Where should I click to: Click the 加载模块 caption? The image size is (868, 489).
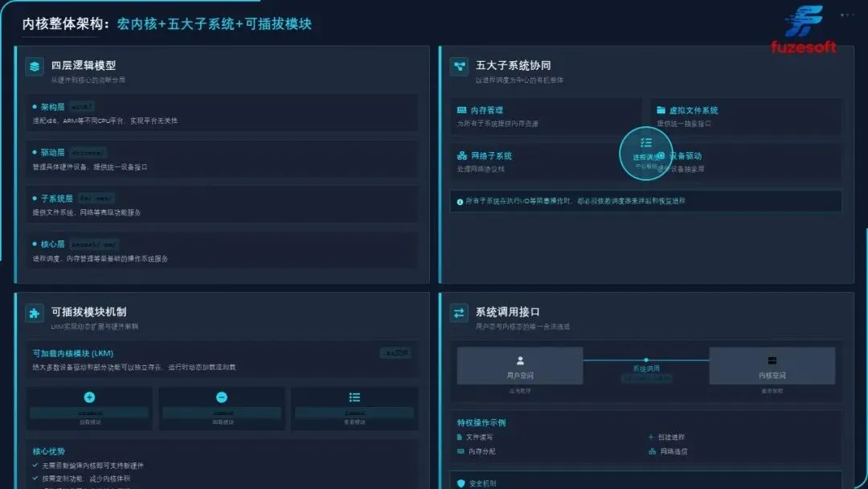[90, 422]
